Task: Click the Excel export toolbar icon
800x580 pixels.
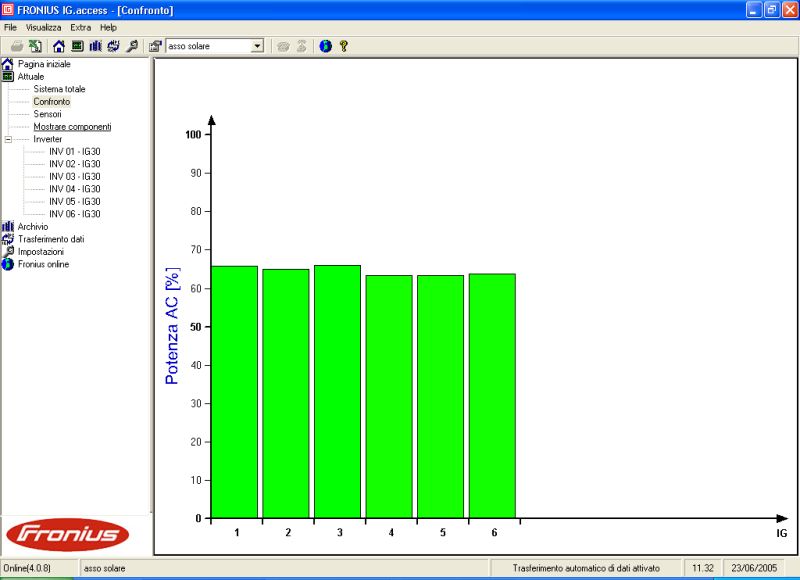Action: point(35,46)
